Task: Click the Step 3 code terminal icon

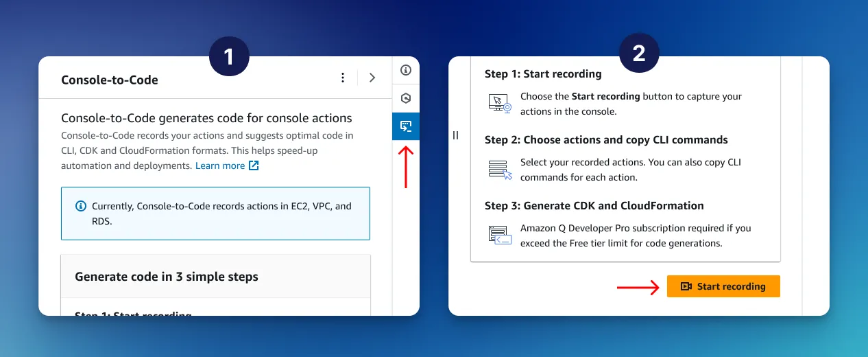Action: [500, 235]
